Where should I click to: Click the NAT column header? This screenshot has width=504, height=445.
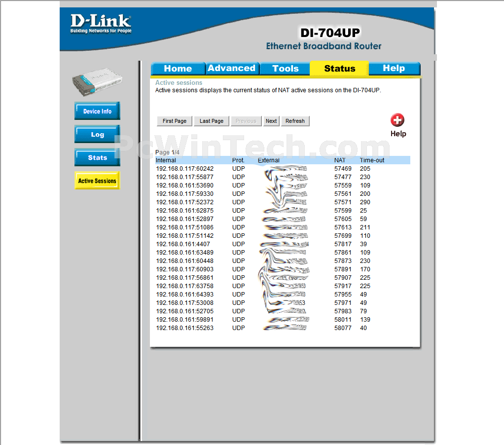340,160
